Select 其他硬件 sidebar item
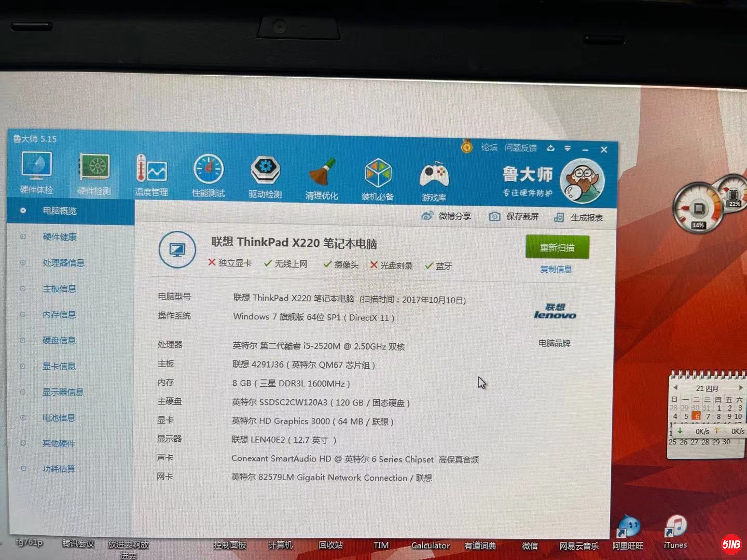Viewport: 747px width, 560px height. (59, 443)
